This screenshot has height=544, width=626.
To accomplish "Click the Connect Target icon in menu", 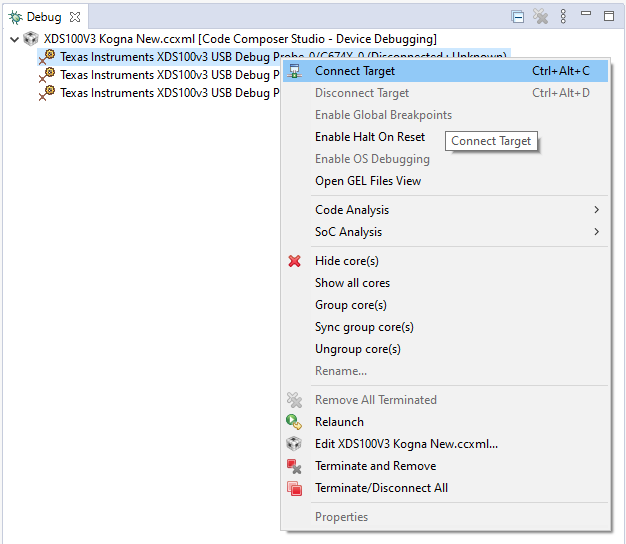I will pyautogui.click(x=295, y=71).
